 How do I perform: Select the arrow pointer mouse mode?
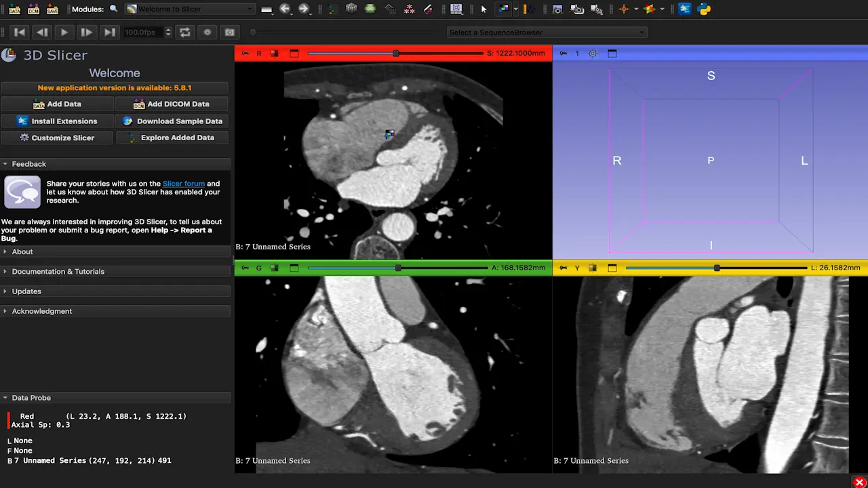click(484, 9)
